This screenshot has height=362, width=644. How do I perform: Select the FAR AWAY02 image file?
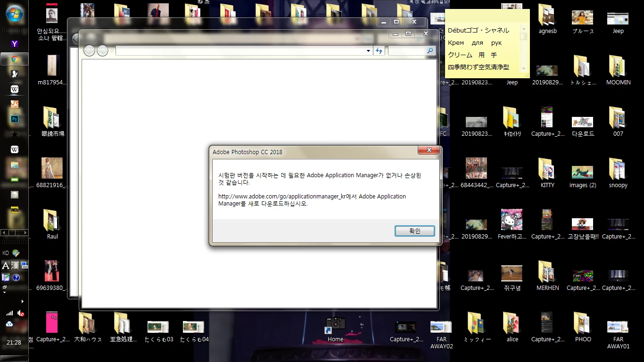click(441, 335)
